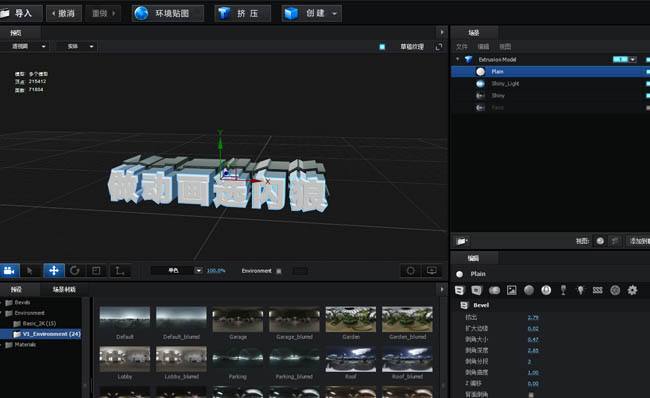Collapse the Environment folder
Image resolution: width=650 pixels, height=398 pixels.
[1, 313]
